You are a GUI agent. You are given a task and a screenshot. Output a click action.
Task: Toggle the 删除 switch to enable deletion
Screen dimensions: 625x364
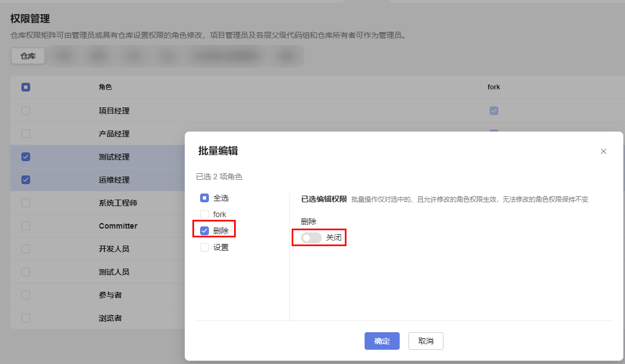pos(310,237)
